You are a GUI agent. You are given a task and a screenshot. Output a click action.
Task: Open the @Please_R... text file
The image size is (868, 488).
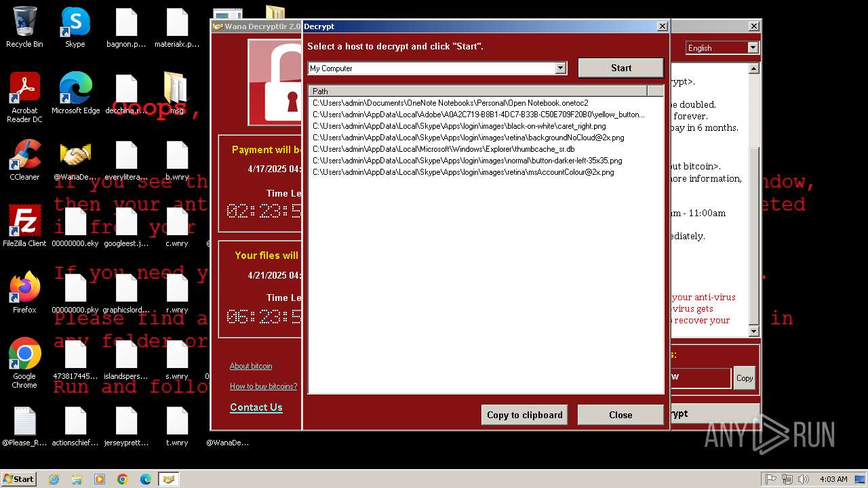pos(24,426)
